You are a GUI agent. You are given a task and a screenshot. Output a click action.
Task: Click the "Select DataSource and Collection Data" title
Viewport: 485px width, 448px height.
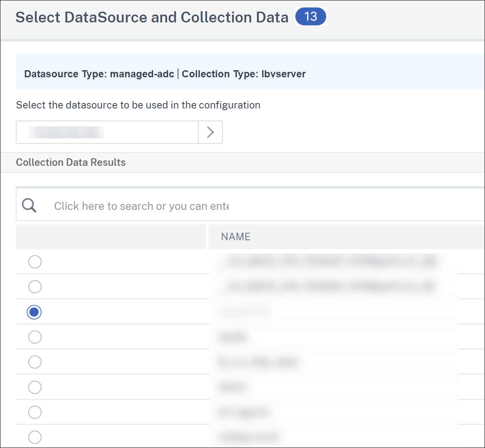pyautogui.click(x=152, y=17)
